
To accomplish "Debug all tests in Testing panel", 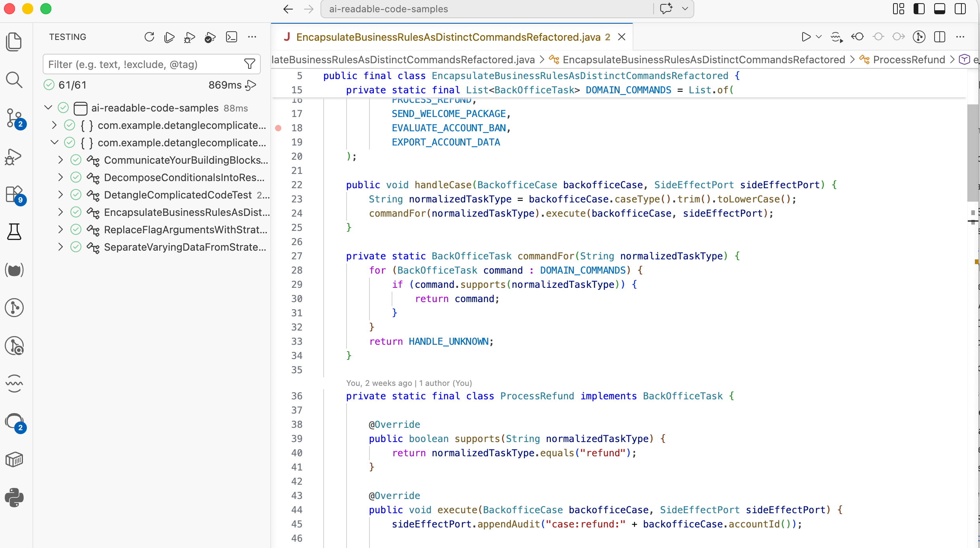I will 190,37.
